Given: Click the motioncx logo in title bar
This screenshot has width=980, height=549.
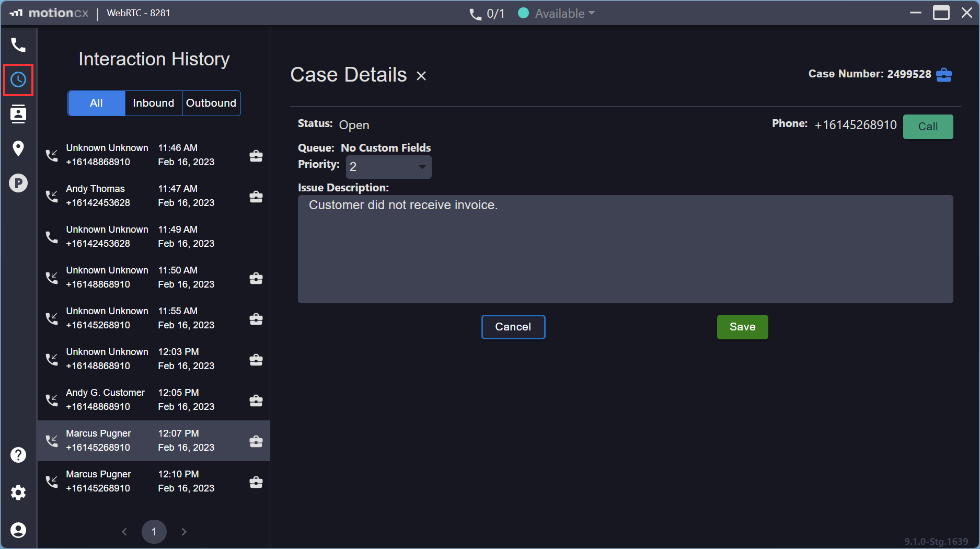Looking at the screenshot, I should pyautogui.click(x=49, y=13).
